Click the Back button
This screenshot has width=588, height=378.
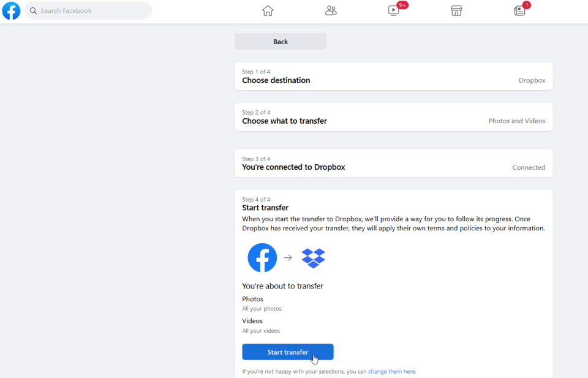coord(281,42)
